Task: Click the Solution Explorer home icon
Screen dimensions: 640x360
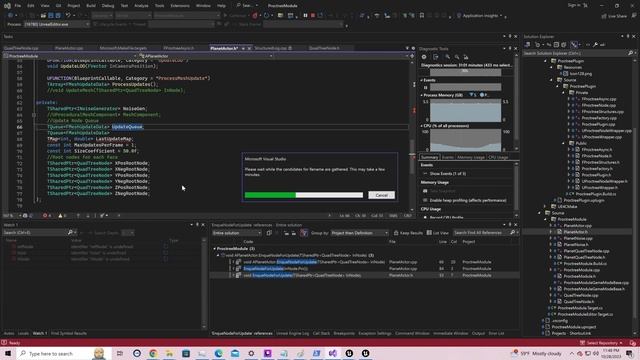Action: click(x=527, y=44)
